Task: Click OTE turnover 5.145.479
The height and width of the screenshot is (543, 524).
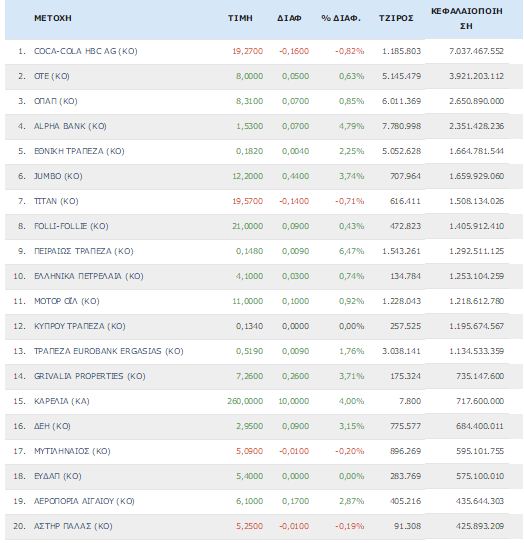Action: coord(401,76)
